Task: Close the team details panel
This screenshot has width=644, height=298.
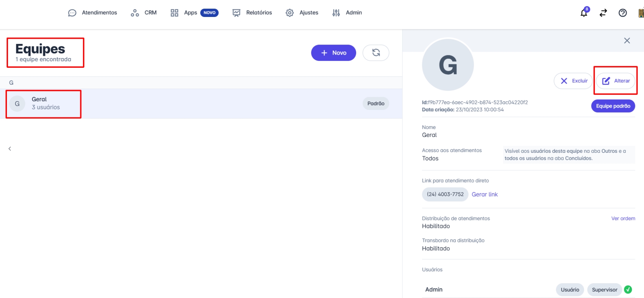Action: [627, 40]
